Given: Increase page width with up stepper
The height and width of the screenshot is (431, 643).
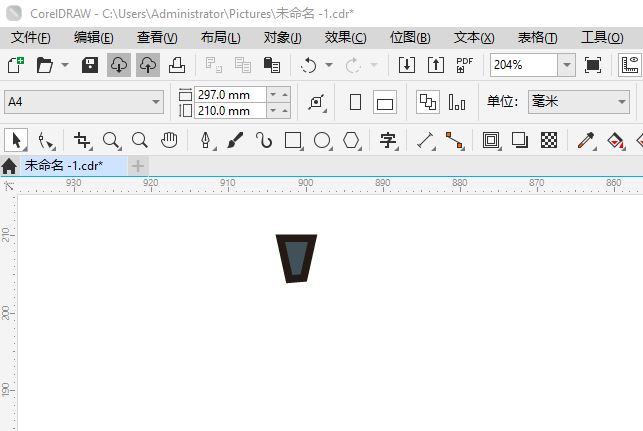Looking at the screenshot, I should (285, 95).
